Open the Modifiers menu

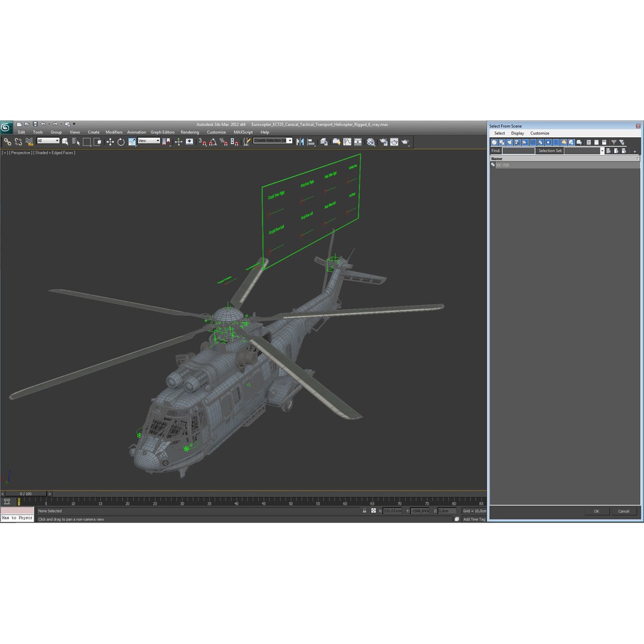click(x=114, y=132)
